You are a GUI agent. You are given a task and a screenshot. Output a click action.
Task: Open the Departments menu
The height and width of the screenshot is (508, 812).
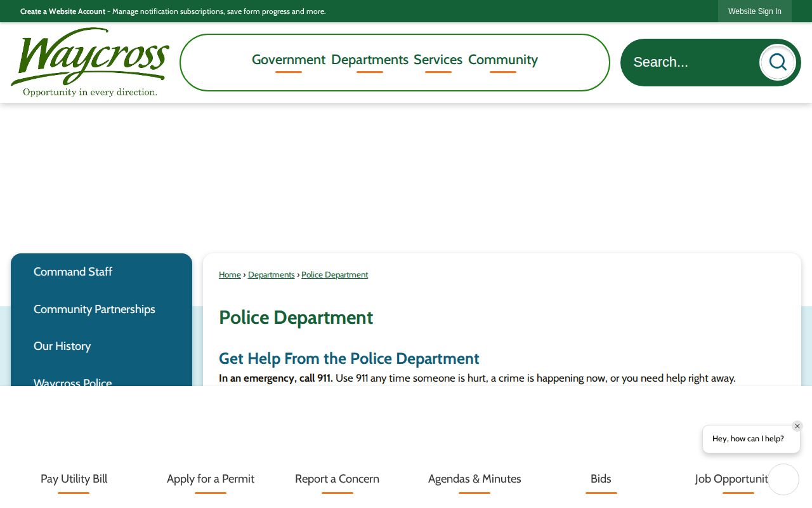tap(370, 60)
